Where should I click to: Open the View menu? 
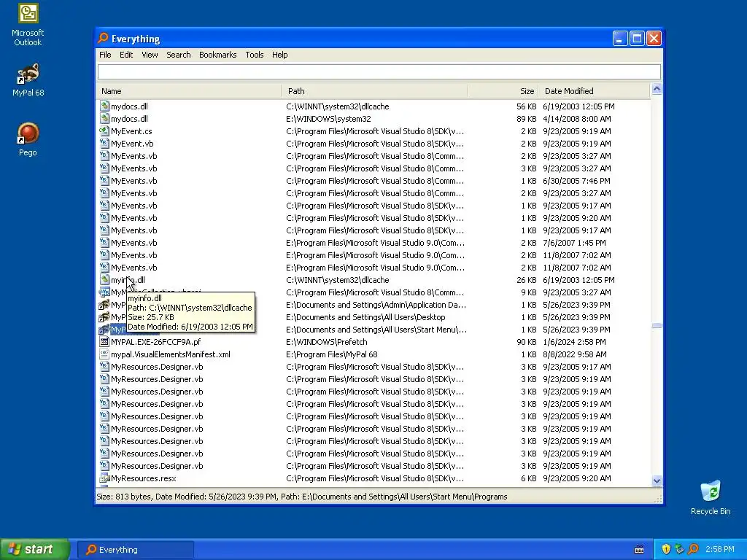click(x=150, y=55)
